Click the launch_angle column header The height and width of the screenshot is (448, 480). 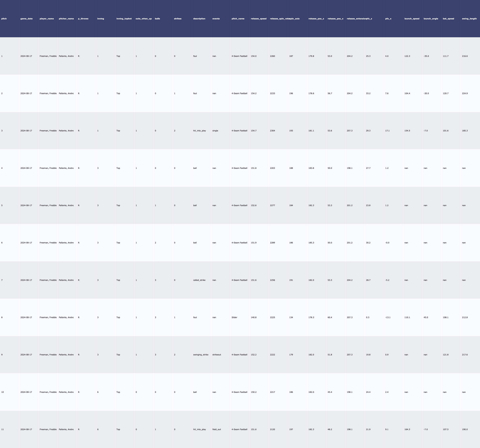click(431, 19)
